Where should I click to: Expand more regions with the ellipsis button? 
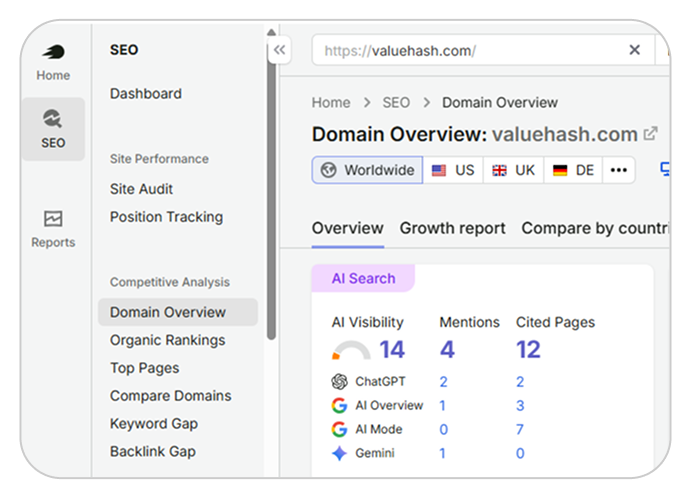point(619,170)
